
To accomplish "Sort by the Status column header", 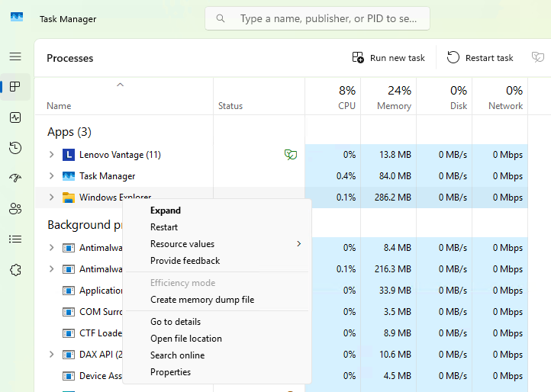I will [x=259, y=96].
